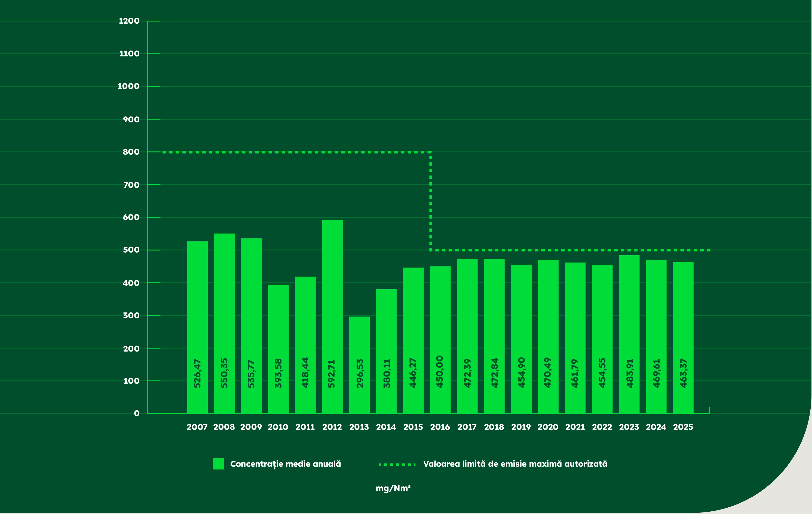
Task: Click the 2012 bar labeled 592,71
Action: click(x=332, y=316)
